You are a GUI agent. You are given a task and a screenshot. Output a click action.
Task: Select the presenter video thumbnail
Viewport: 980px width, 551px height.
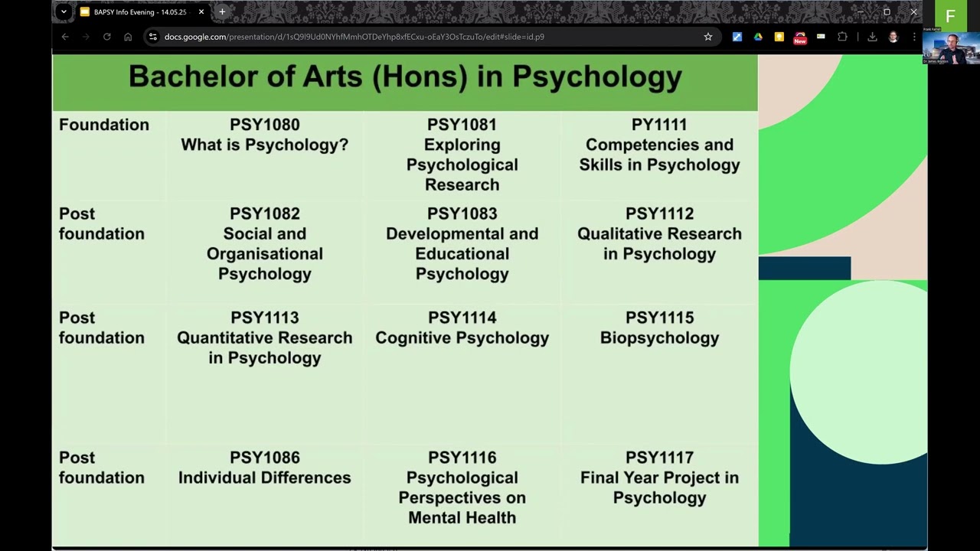click(x=950, y=47)
